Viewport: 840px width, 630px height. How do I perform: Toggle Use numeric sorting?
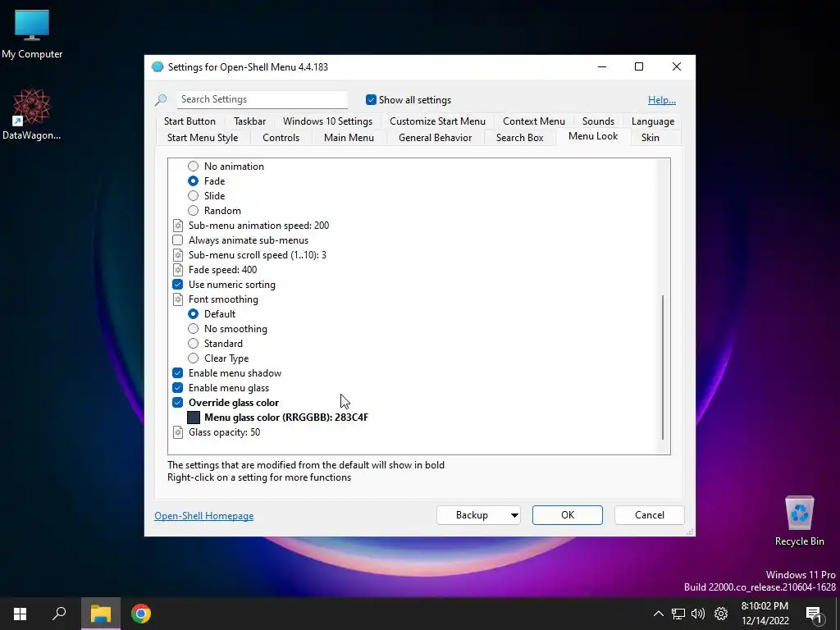tap(177, 285)
